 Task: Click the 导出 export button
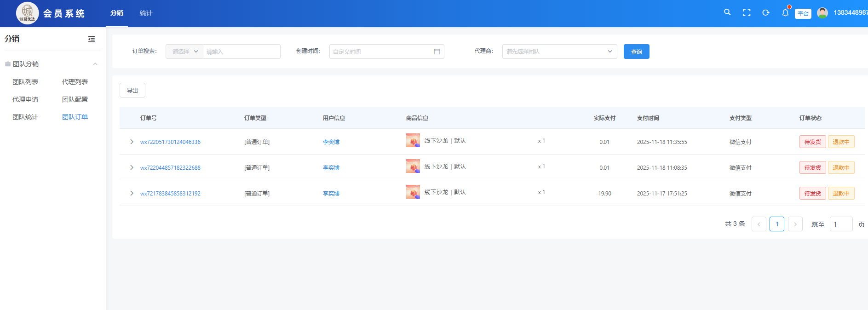[x=132, y=91]
